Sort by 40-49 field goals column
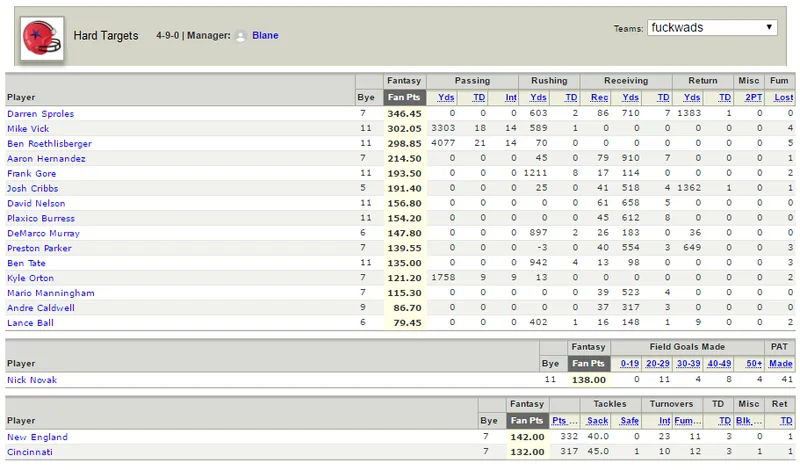Image resolution: width=800 pixels, height=470 pixels. tap(719, 364)
